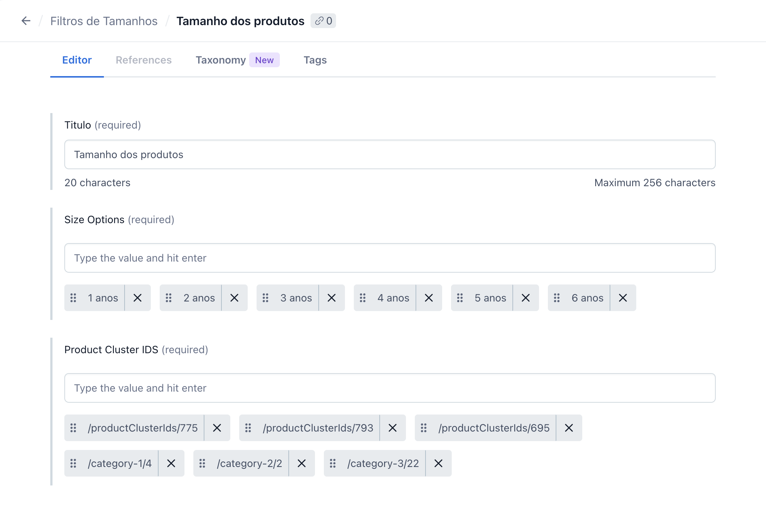The height and width of the screenshot is (532, 766).
Task: Go to Filtros de Tamanhos breadcrumb
Action: coord(104,21)
